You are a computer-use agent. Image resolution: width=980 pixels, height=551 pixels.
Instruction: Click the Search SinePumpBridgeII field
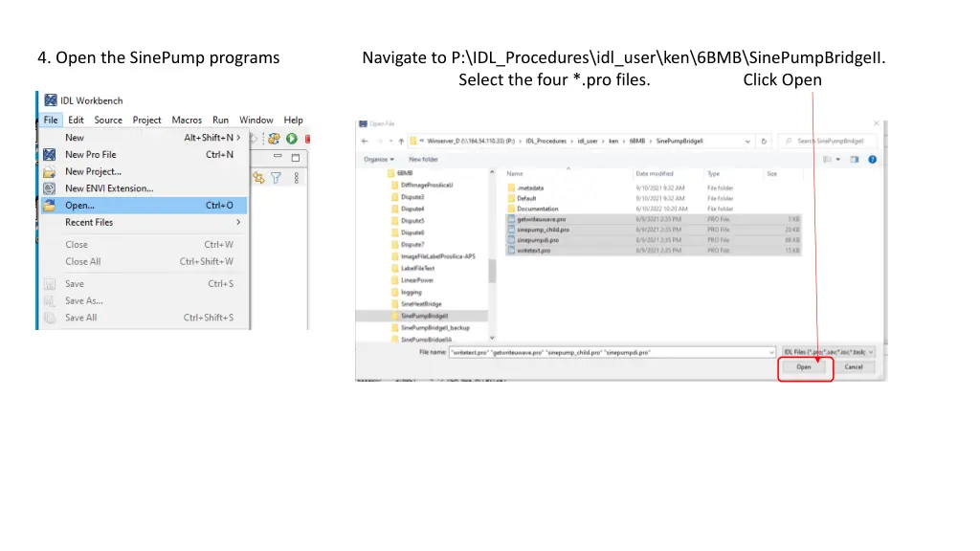828,142
